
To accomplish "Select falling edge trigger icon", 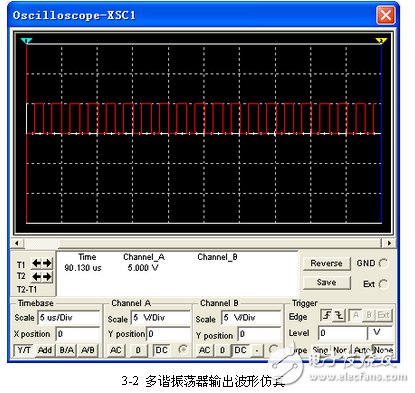I will (x=339, y=315).
